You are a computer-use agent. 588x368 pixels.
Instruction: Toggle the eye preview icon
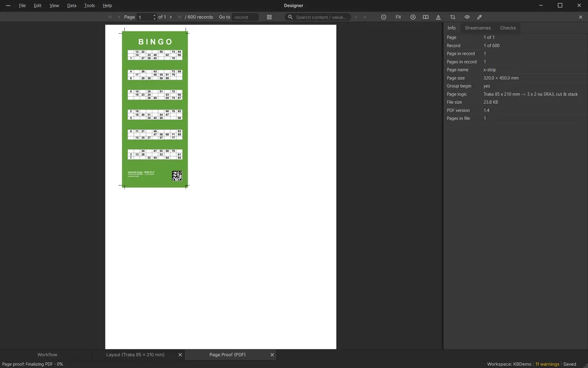coord(467,17)
